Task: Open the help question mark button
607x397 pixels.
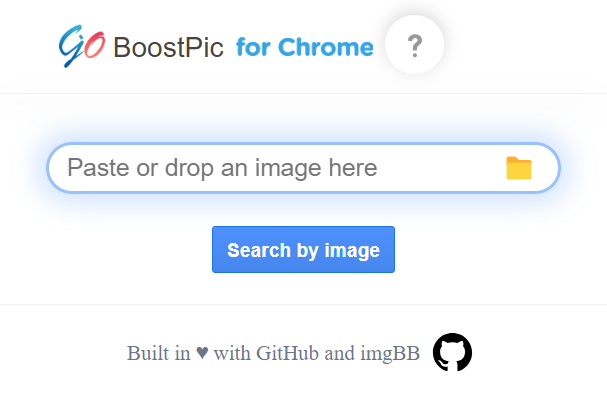Action: (414, 45)
